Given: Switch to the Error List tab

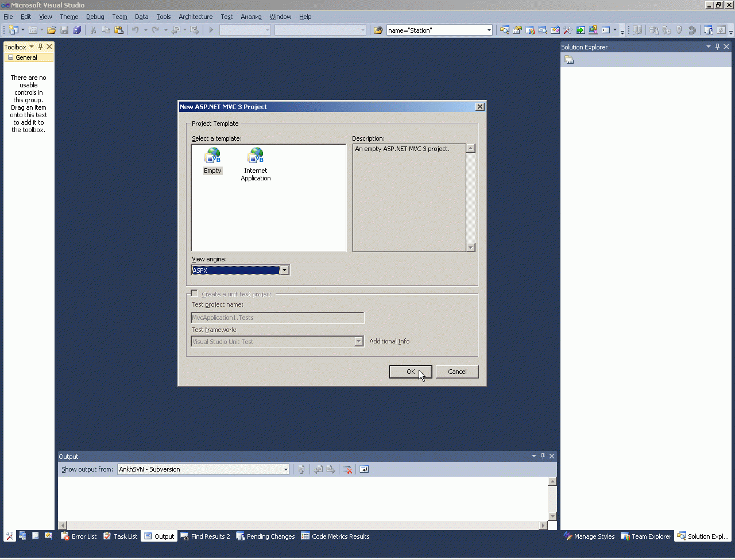Looking at the screenshot, I should [79, 536].
